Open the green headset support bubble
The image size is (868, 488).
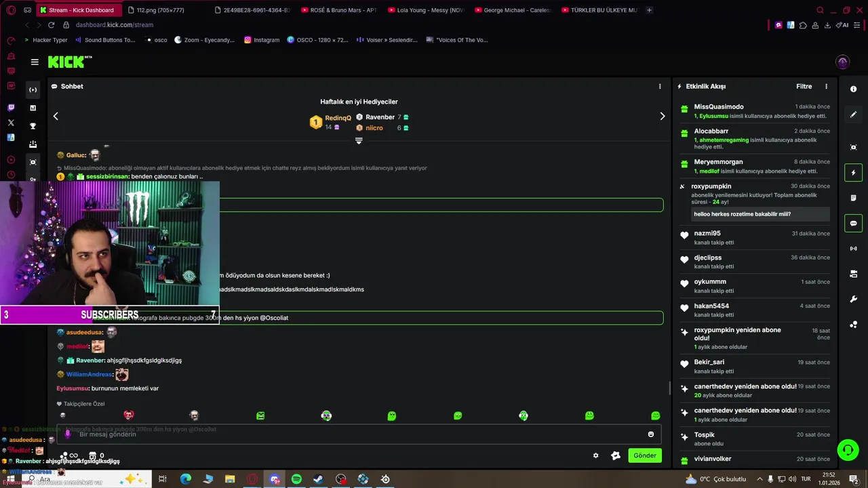tap(847, 450)
